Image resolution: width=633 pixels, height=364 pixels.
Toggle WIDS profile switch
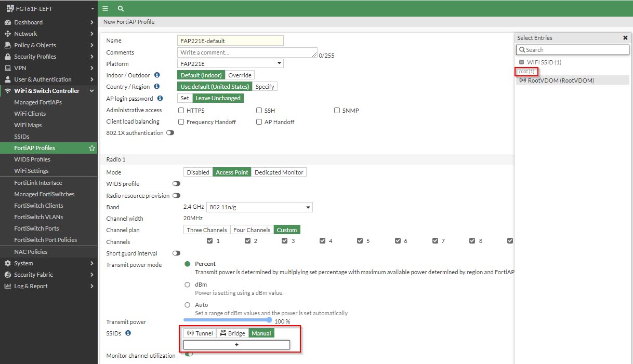(x=177, y=184)
